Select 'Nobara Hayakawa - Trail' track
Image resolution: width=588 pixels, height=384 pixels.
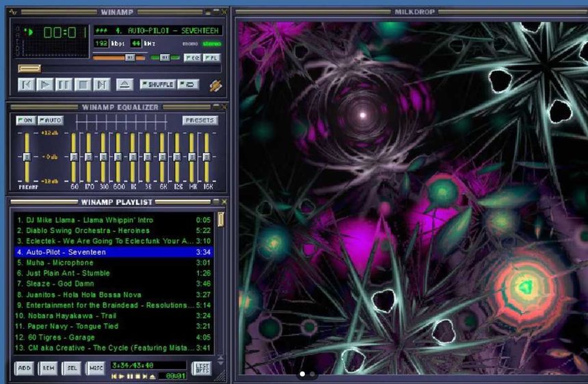[113, 316]
